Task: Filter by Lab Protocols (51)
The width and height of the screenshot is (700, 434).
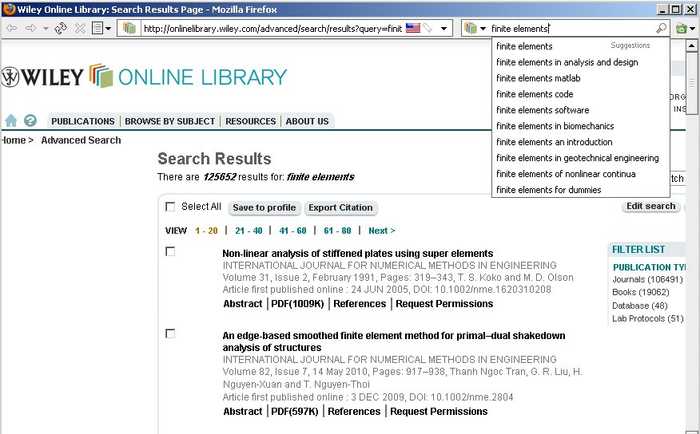Action: [x=648, y=319]
